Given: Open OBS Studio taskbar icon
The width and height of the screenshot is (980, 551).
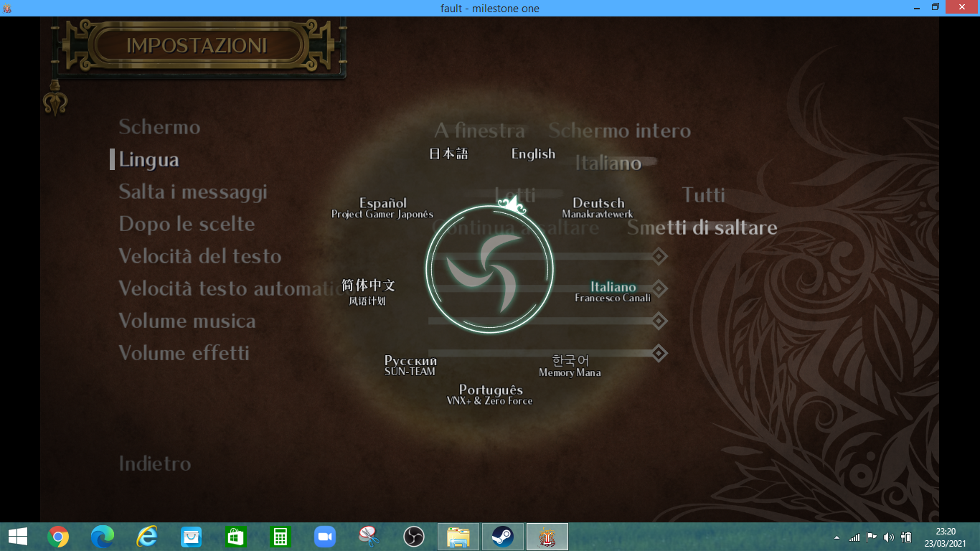Looking at the screenshot, I should (x=414, y=537).
